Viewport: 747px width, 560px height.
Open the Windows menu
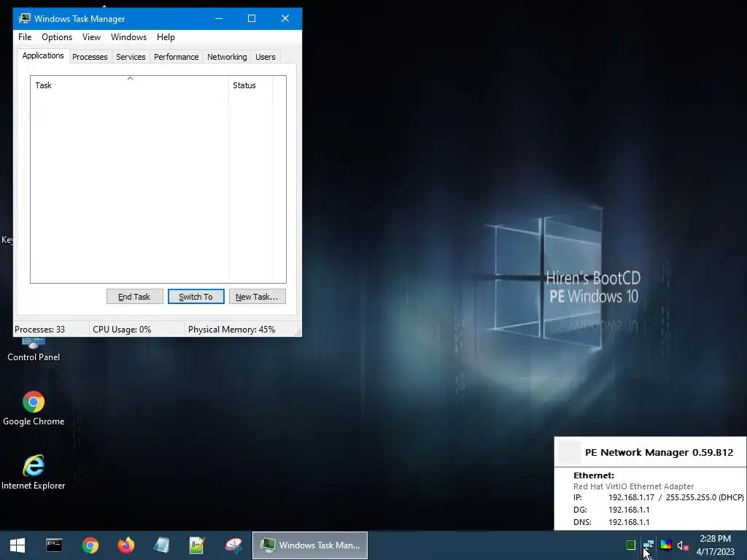128,37
